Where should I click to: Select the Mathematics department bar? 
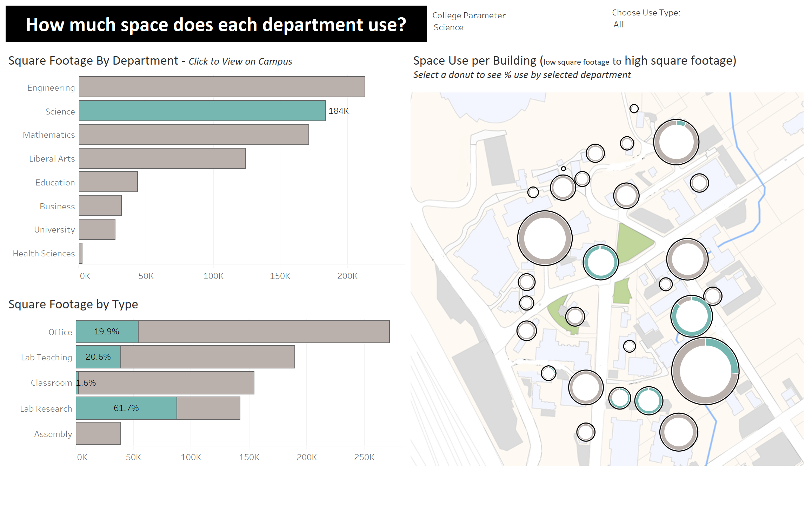coord(194,135)
